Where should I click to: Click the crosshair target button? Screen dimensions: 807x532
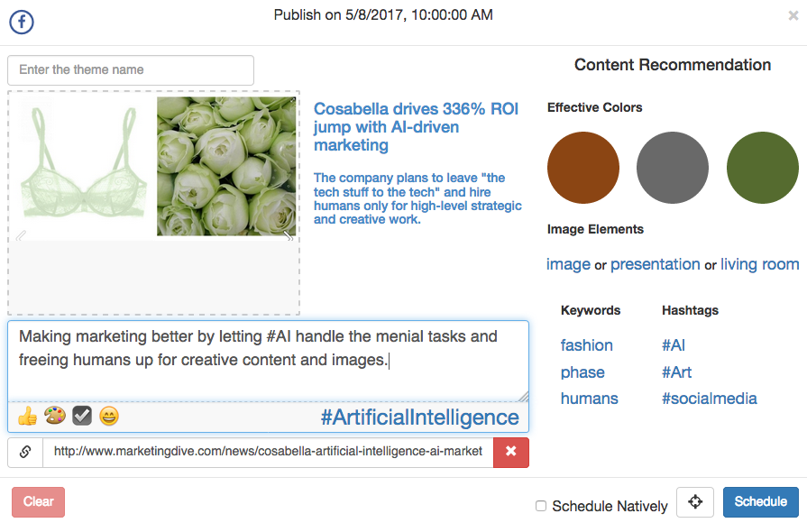[x=695, y=502]
